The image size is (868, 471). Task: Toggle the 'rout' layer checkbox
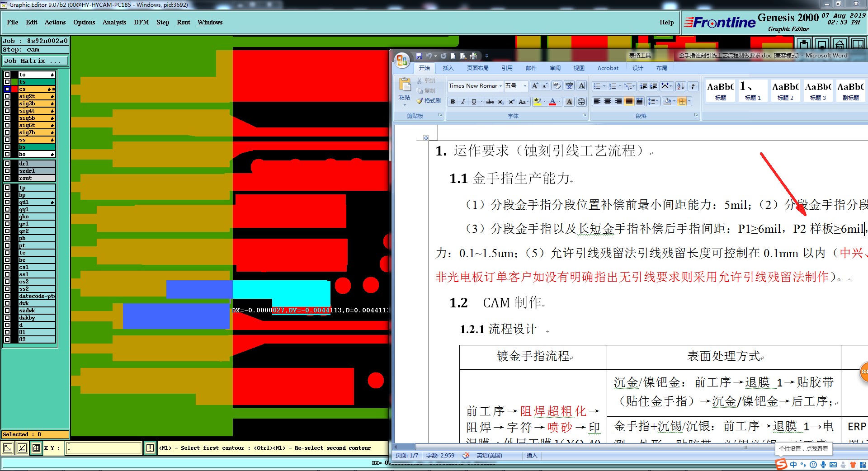click(x=7, y=178)
